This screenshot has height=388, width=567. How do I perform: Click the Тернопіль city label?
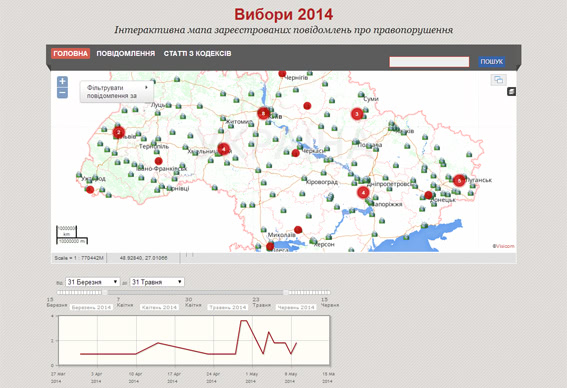[154, 146]
